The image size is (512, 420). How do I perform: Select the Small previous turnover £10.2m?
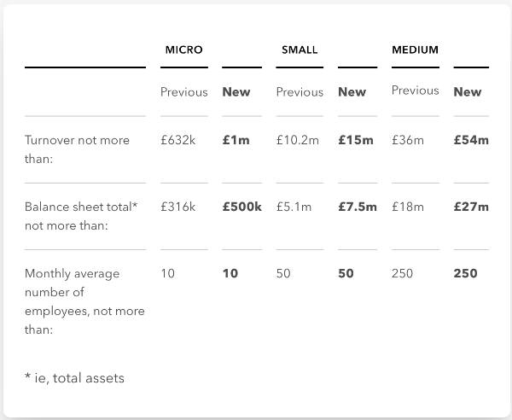click(x=297, y=140)
